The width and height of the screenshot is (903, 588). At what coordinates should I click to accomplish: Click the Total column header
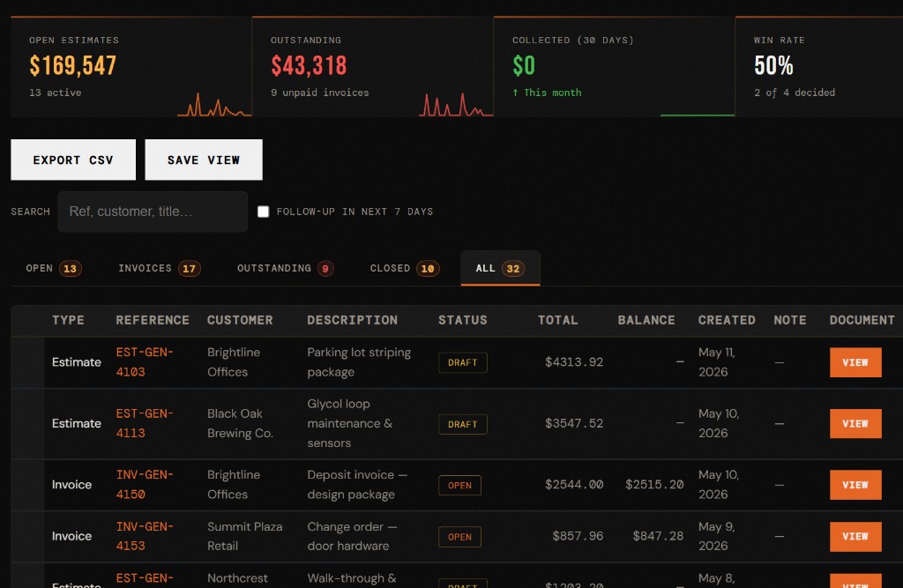[557, 320]
